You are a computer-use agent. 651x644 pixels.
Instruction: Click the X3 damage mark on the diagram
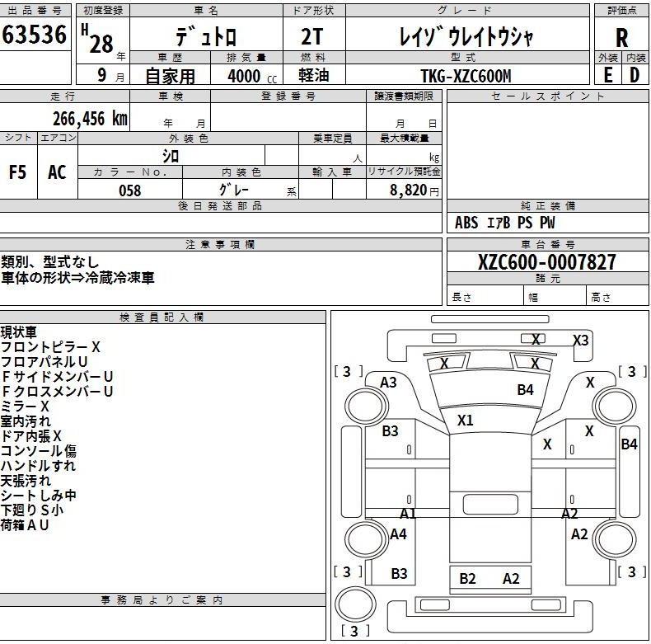click(581, 340)
